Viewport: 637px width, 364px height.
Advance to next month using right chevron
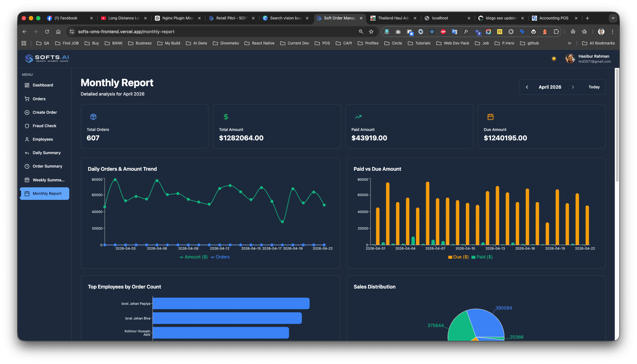pyautogui.click(x=573, y=87)
